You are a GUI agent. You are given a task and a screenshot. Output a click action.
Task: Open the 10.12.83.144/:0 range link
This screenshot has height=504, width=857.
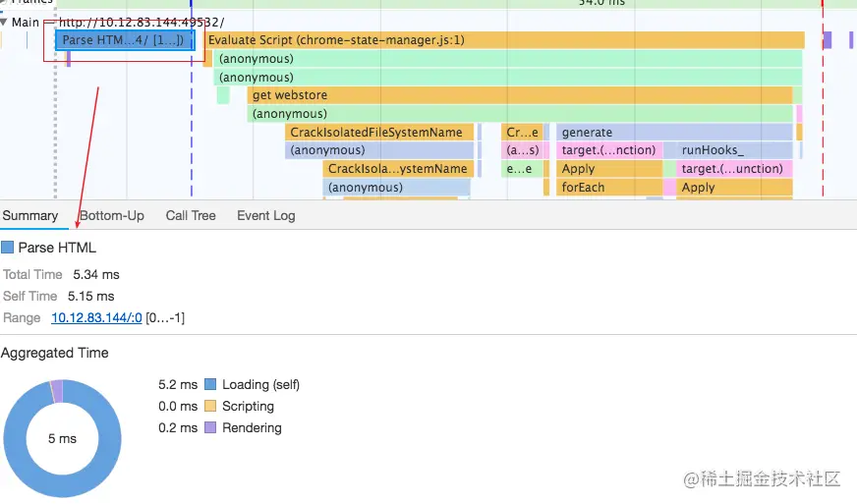click(x=96, y=318)
